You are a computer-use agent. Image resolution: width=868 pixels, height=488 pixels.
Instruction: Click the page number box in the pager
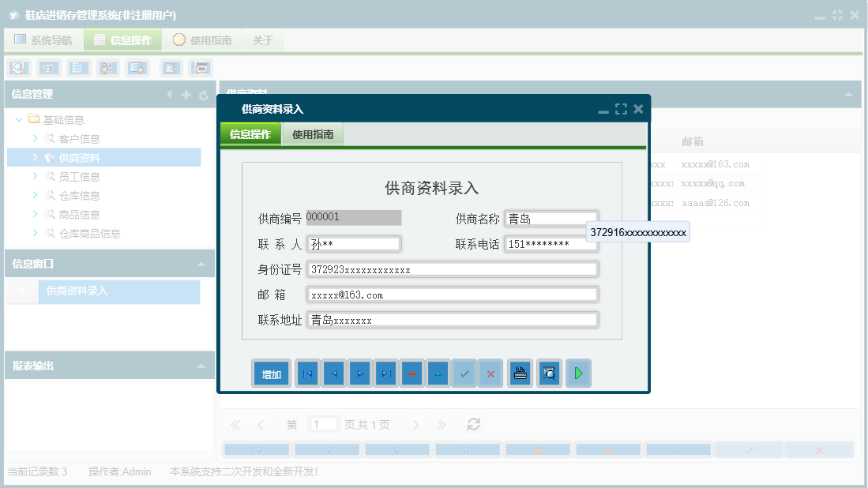323,424
